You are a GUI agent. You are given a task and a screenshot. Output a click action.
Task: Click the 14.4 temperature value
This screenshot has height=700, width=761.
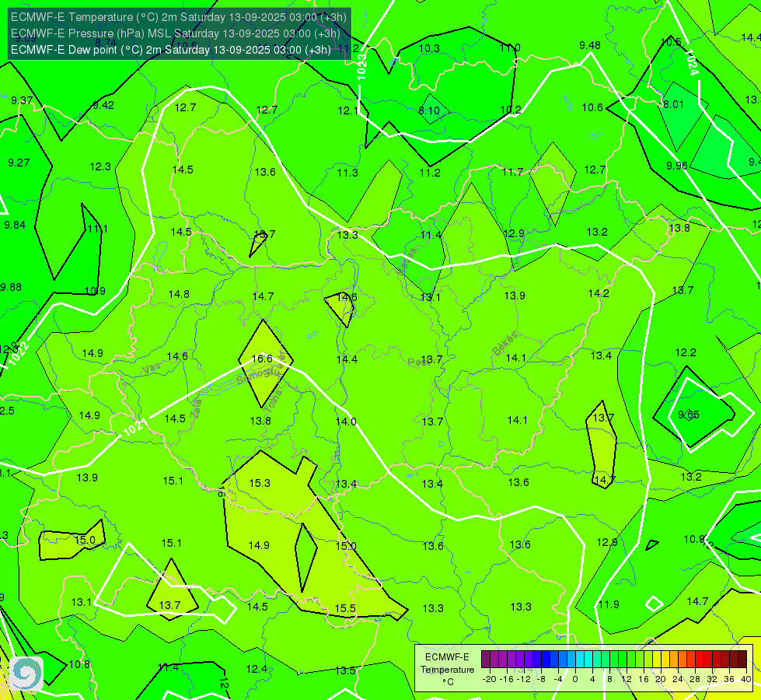pos(347,359)
